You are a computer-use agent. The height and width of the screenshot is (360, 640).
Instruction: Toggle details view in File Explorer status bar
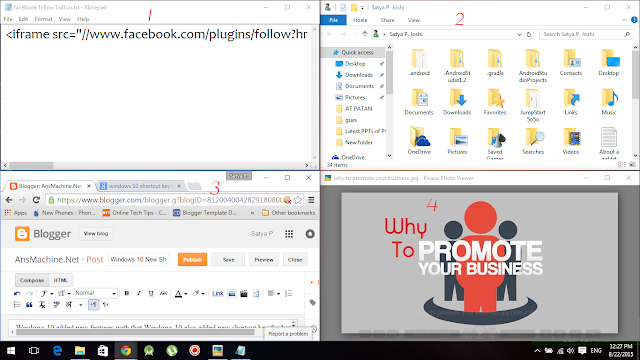622,164
